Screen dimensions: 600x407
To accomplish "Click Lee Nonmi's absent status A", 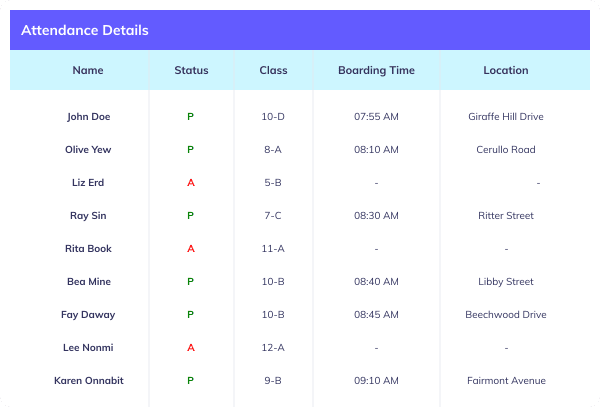I will tap(191, 348).
